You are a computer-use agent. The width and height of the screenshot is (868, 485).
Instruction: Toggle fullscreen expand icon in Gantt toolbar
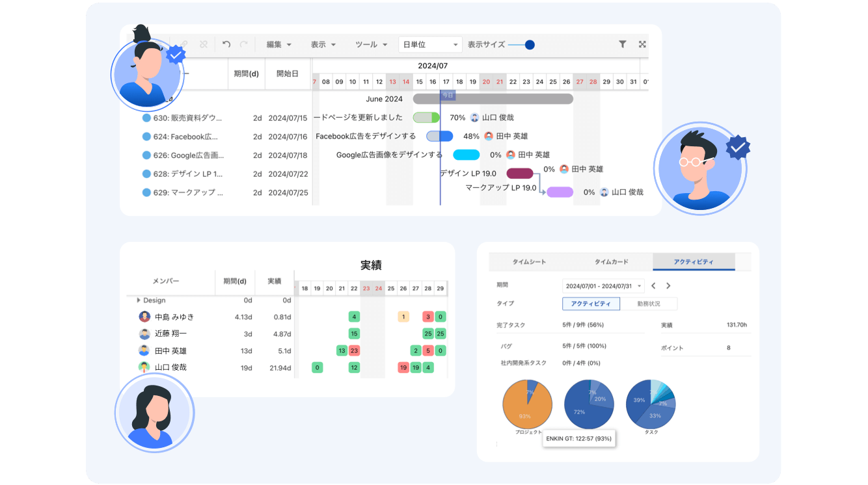642,44
